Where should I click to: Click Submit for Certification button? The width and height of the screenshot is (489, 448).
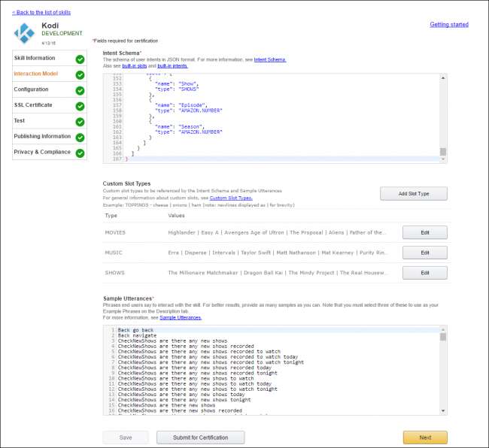201,437
